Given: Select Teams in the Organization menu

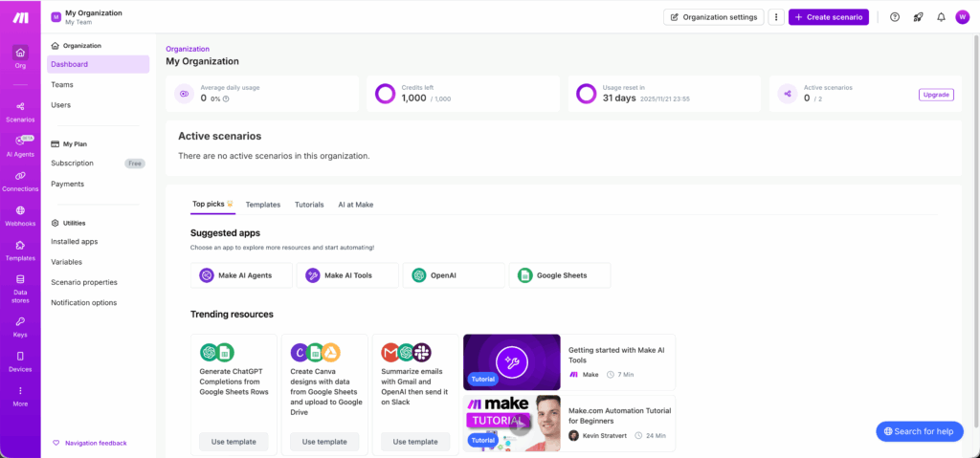Looking at the screenshot, I should click(x=62, y=84).
